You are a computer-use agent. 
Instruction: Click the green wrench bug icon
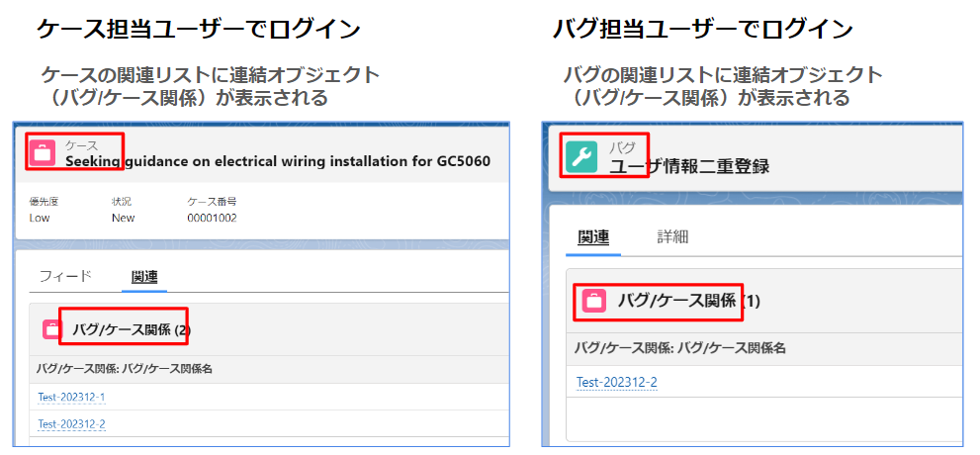[581, 157]
